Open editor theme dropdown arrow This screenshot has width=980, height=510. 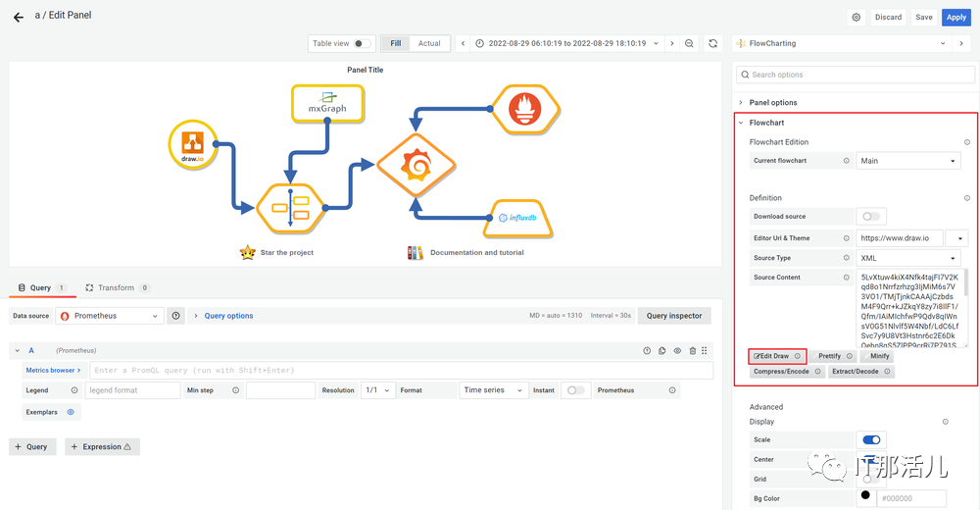tap(956, 238)
